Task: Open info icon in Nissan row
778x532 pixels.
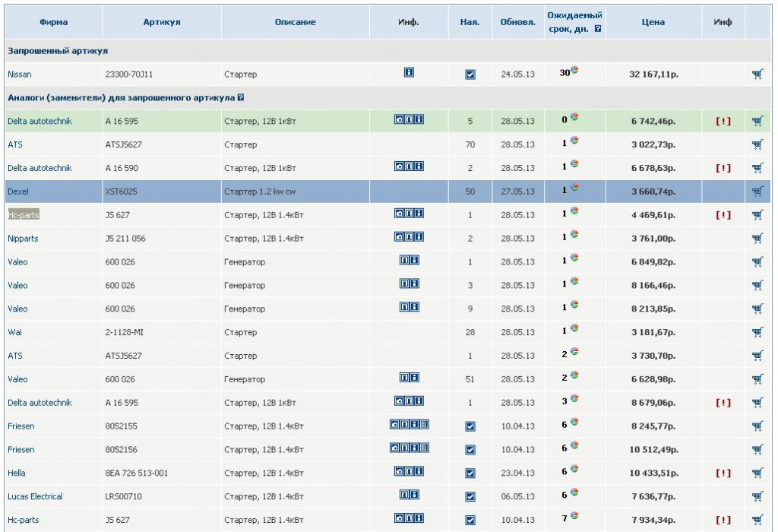Action: click(x=409, y=72)
